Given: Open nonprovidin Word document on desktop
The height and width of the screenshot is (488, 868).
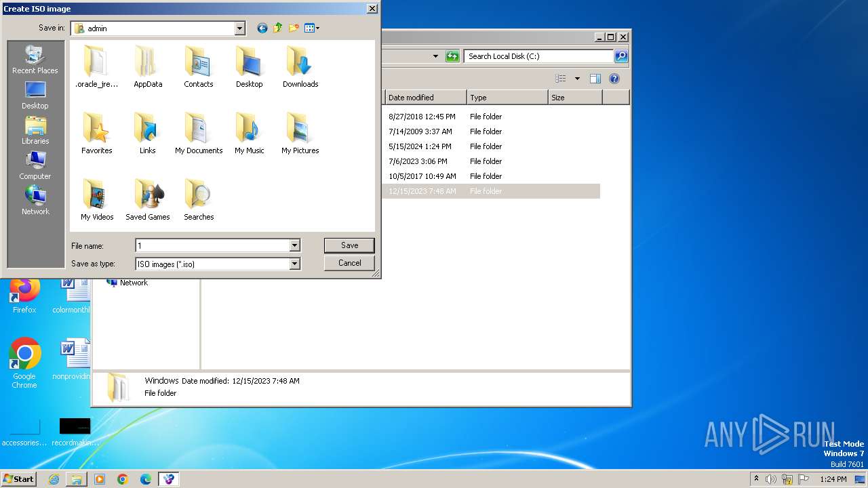Looking at the screenshot, I should point(72,360).
